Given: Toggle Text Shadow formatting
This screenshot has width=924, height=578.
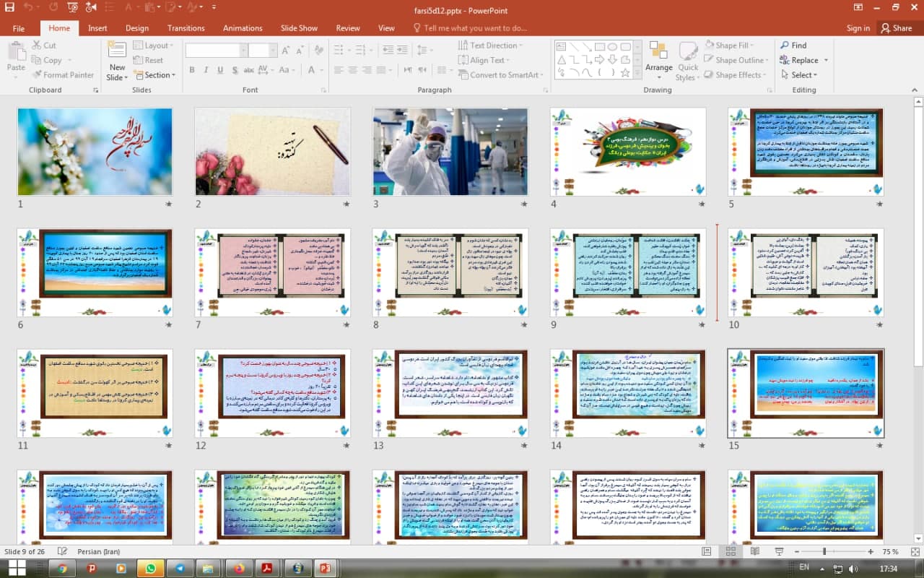Looking at the screenshot, I should point(234,70).
